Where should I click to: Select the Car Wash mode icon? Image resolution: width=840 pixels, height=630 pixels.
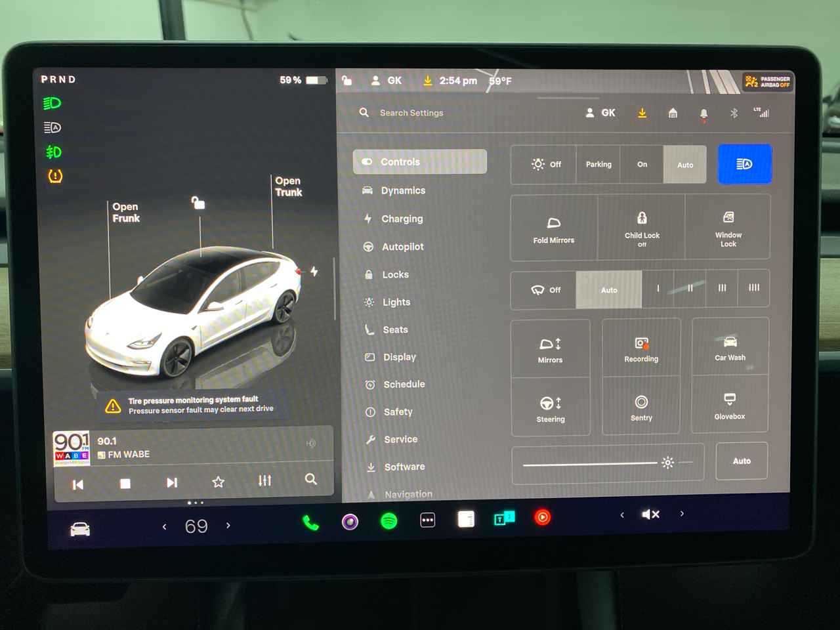click(x=730, y=346)
